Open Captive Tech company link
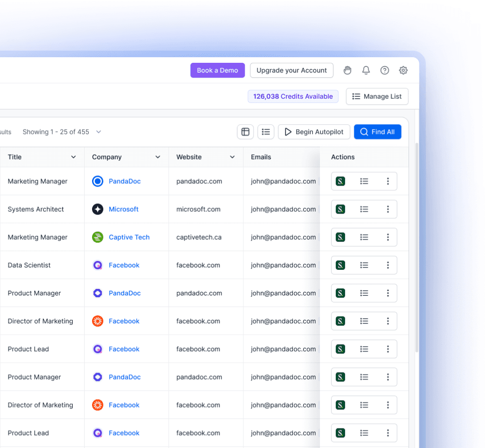Image resolution: width=485 pixels, height=448 pixels. click(x=129, y=237)
